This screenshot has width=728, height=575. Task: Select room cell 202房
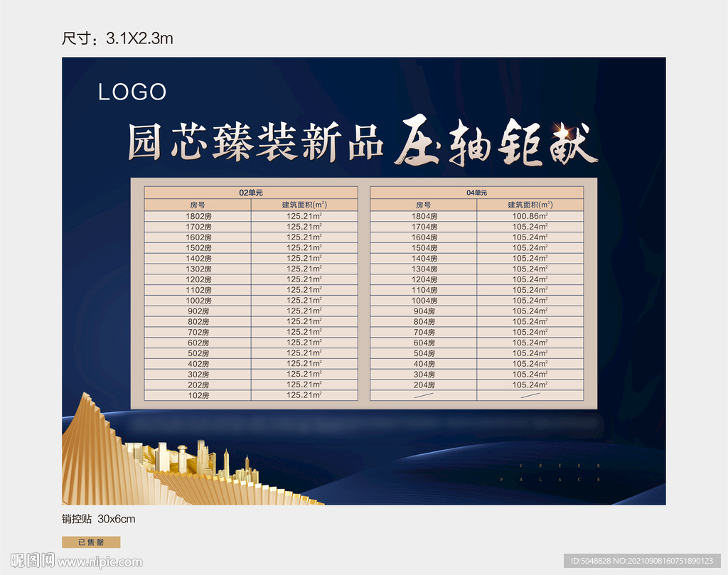[198, 385]
